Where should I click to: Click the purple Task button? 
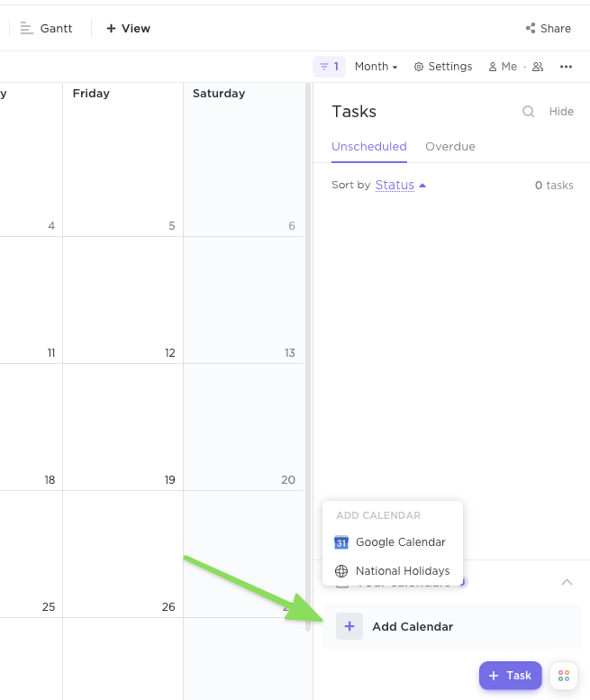[510, 676]
